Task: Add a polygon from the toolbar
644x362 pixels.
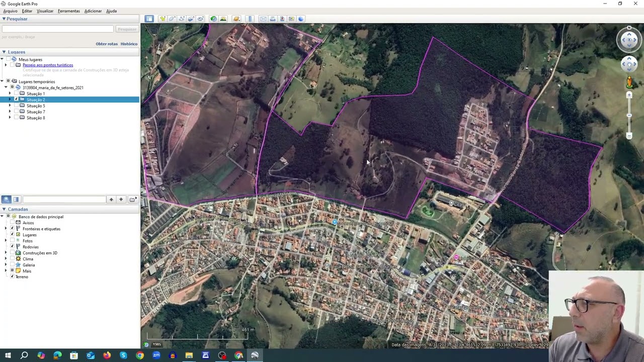Action: (x=172, y=19)
